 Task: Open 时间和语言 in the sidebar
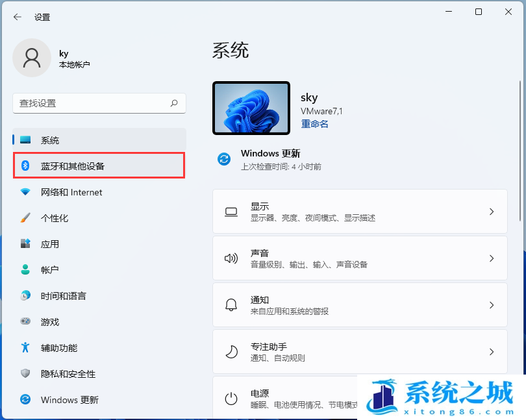pos(99,295)
